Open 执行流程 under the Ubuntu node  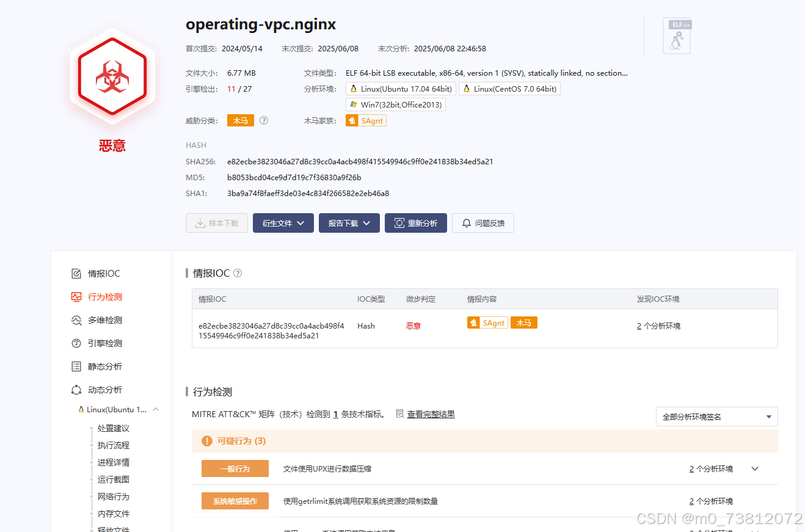114,445
